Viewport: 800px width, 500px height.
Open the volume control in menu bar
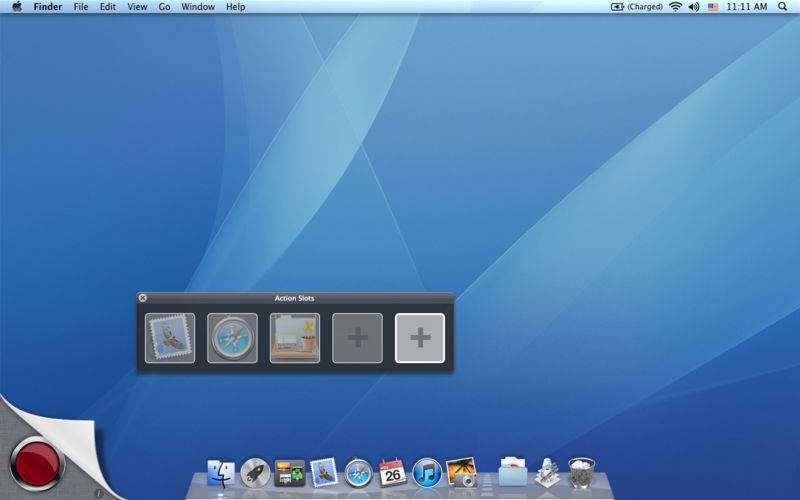pyautogui.click(x=693, y=7)
